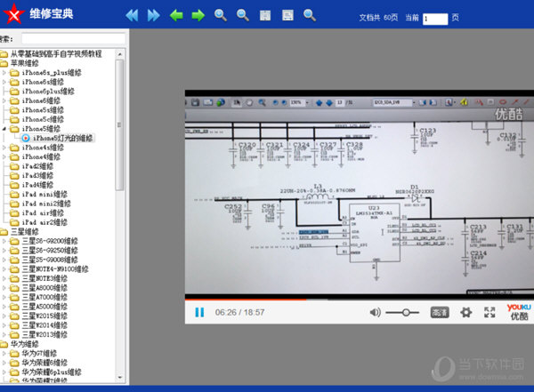Image resolution: width=534 pixels, height=392 pixels.
Task: Click the tree scrollbar down arrow
Action: 120,378
